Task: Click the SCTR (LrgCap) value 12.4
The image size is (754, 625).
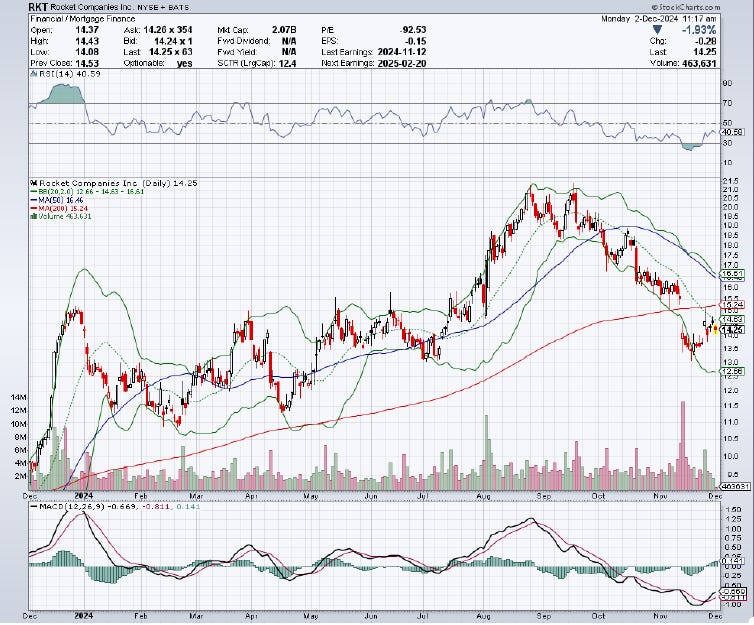Action: coord(287,63)
